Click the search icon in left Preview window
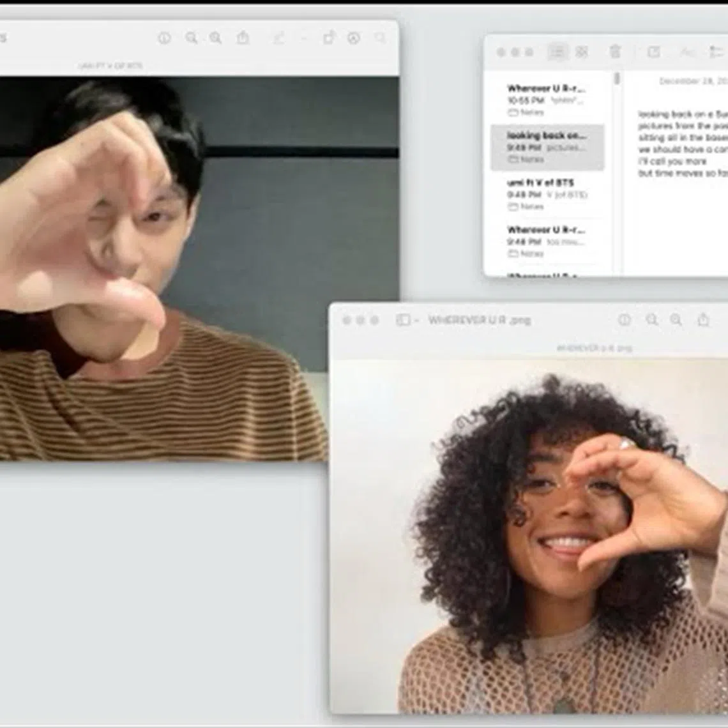728x728 pixels. [x=380, y=38]
